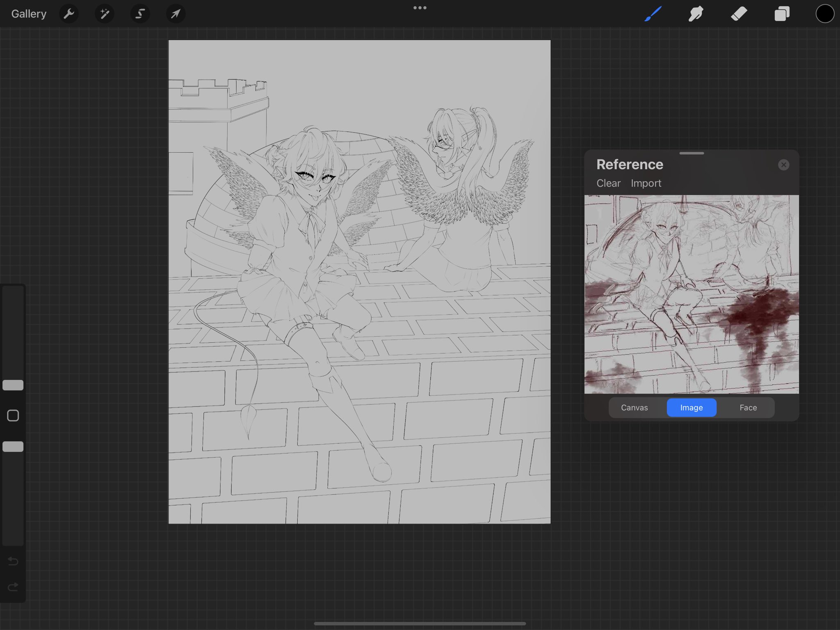Screen dimensions: 840x630
Task: Click the brush size slider handle
Action: (x=13, y=385)
